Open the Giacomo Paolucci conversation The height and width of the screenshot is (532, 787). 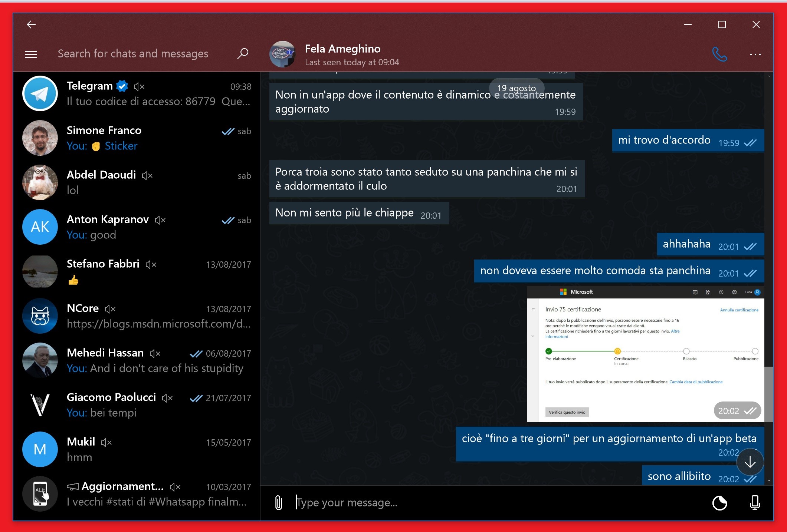point(137,405)
